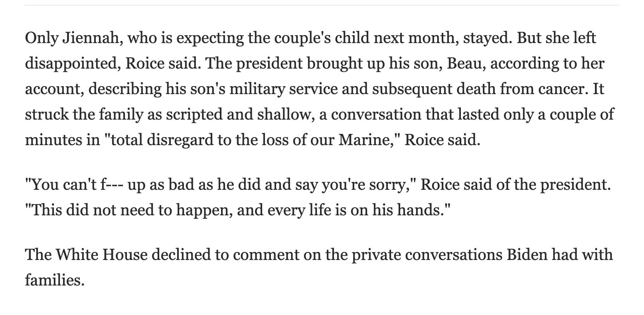
Task: Click the horizontal divider line above article
Action: (322, 5)
